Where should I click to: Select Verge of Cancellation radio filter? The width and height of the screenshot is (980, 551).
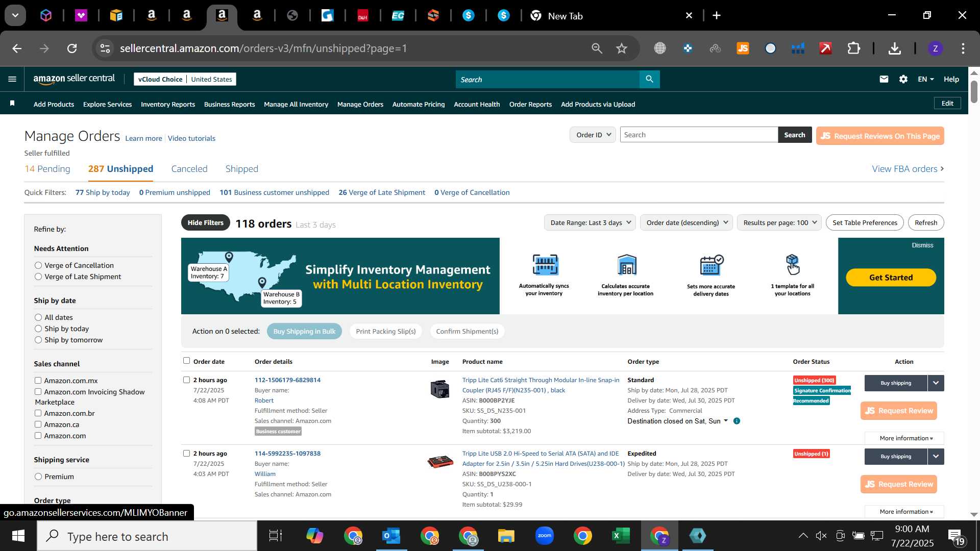(38, 265)
